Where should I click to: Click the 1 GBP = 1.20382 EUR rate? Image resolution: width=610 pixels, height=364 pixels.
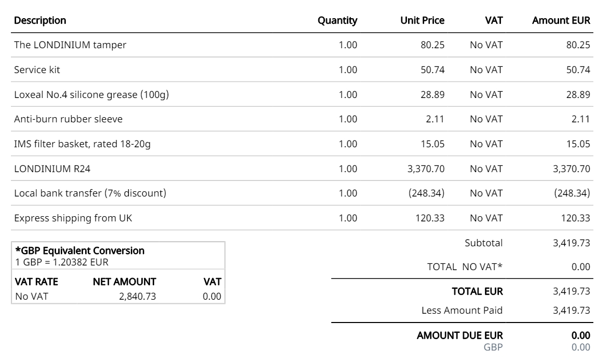62,262
